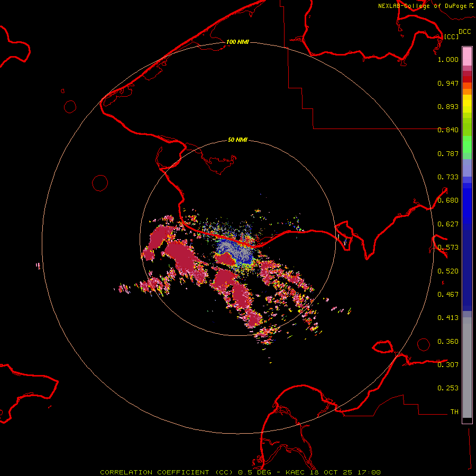The image size is (476, 476).
Task: Click the NEXLAB-College of DuPage credit text
Action: tap(422, 6)
